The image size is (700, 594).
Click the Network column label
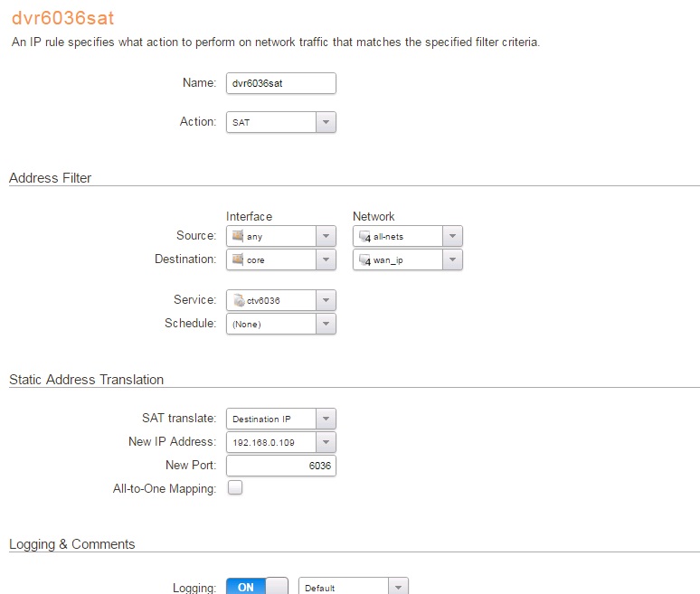tap(374, 216)
